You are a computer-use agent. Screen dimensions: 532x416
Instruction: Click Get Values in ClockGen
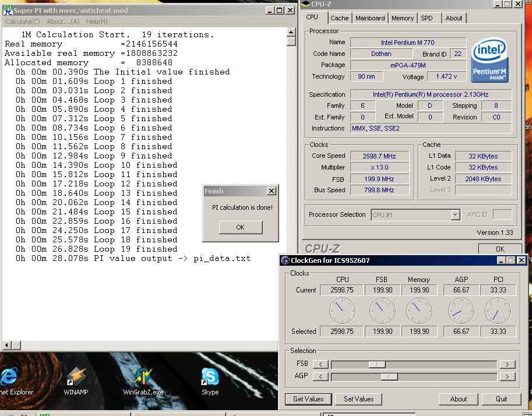[308, 399]
